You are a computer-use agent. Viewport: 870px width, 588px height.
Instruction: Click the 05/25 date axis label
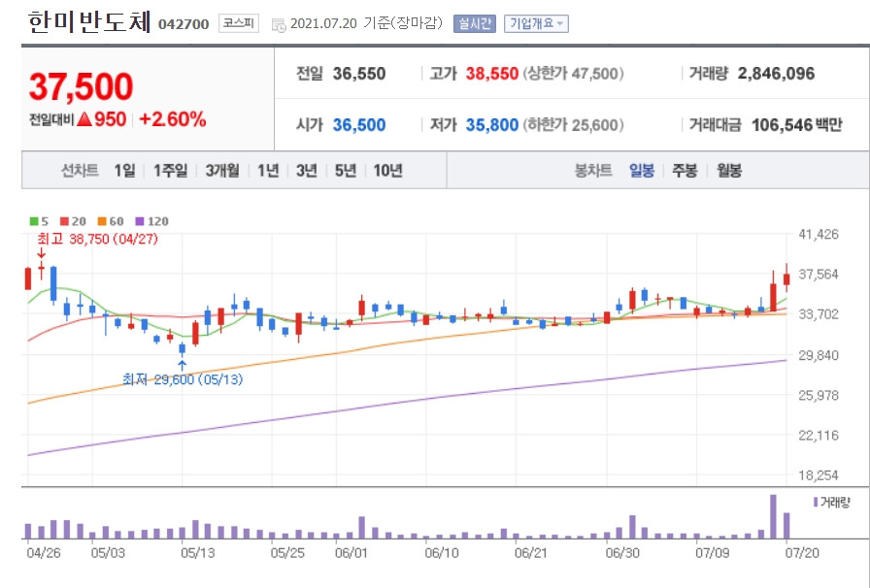pyautogui.click(x=288, y=553)
